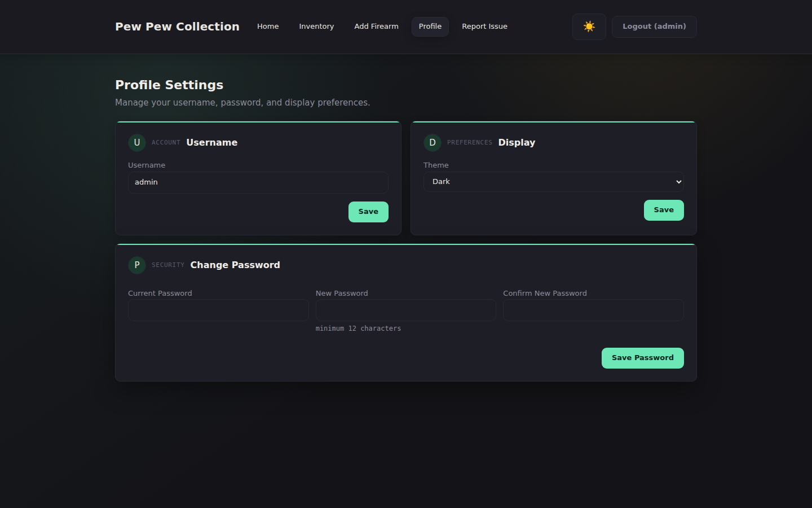The height and width of the screenshot is (508, 812).
Task: Focus the Current Password field
Action: [x=218, y=310]
